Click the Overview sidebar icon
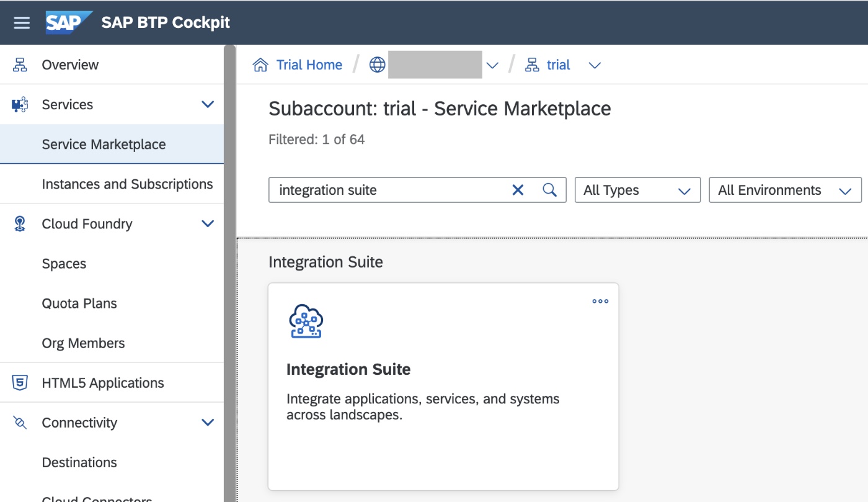 tap(20, 65)
